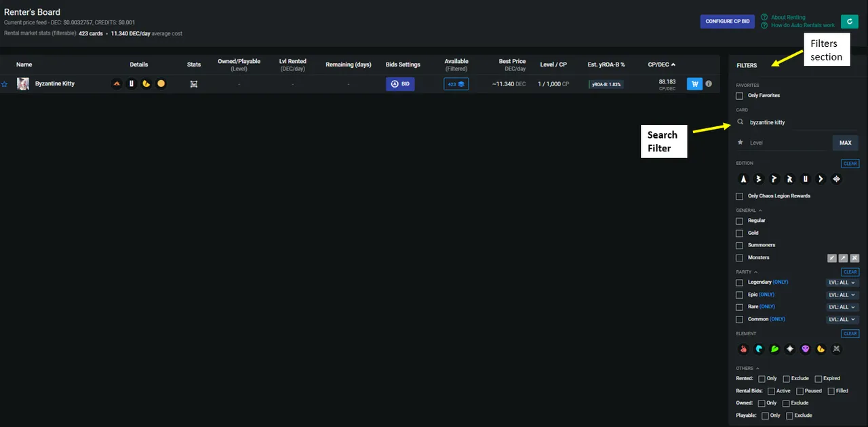Screen dimensions: 868x427
Task: Tick the Gold checkbox under General
Action: point(740,233)
